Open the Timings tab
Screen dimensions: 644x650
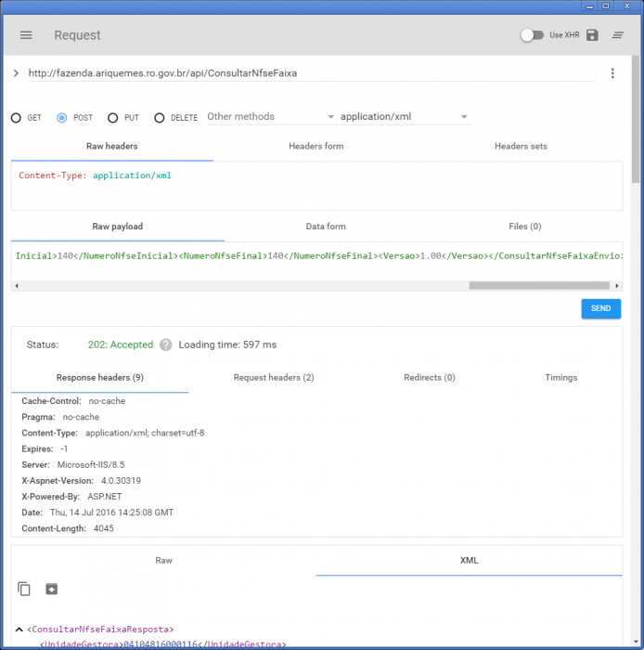[x=560, y=378]
